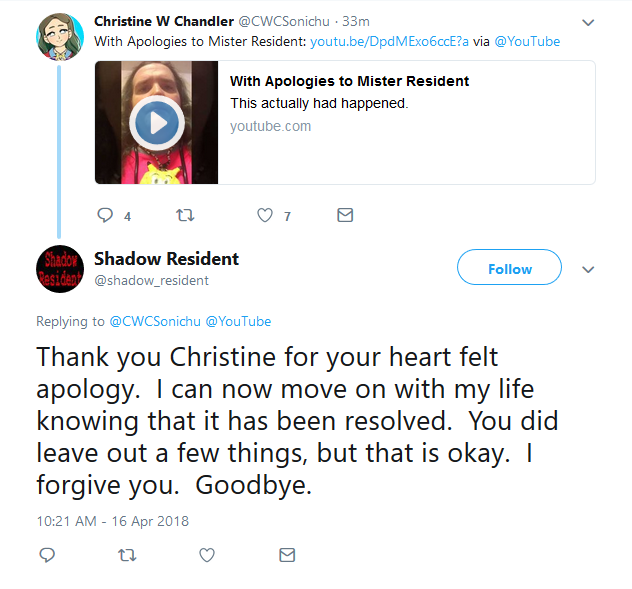Expand options chevron on Christine's tweet

click(588, 23)
